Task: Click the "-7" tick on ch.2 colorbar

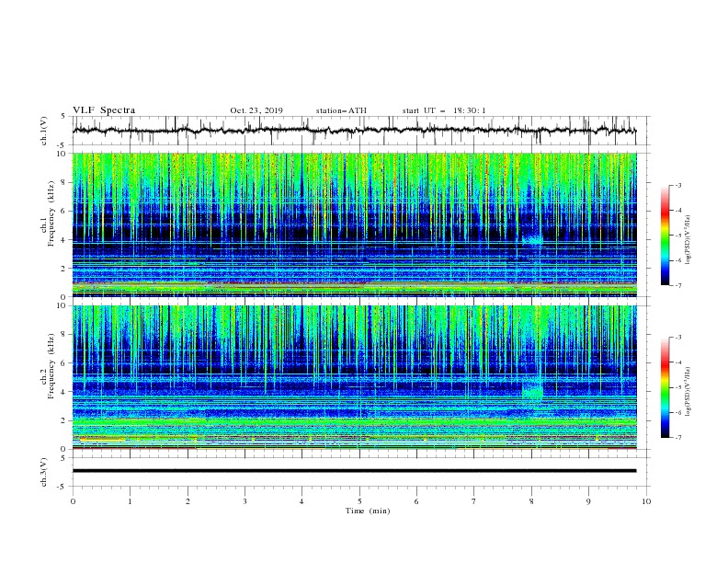Action: (x=678, y=438)
